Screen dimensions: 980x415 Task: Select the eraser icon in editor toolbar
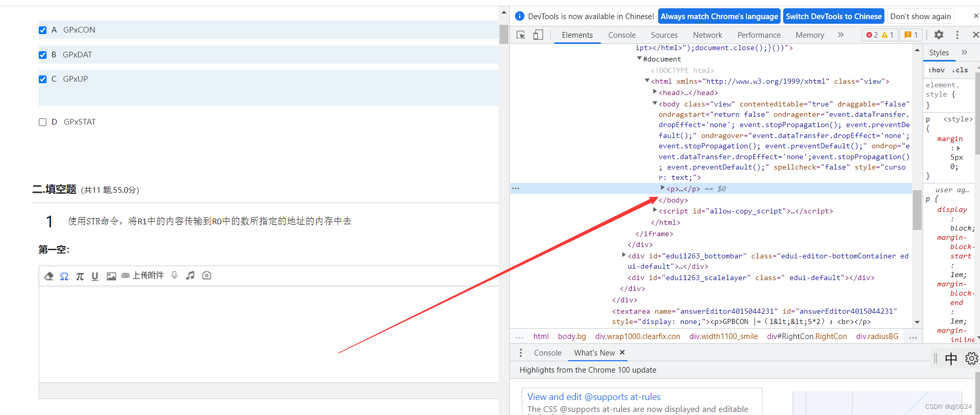[x=49, y=276]
